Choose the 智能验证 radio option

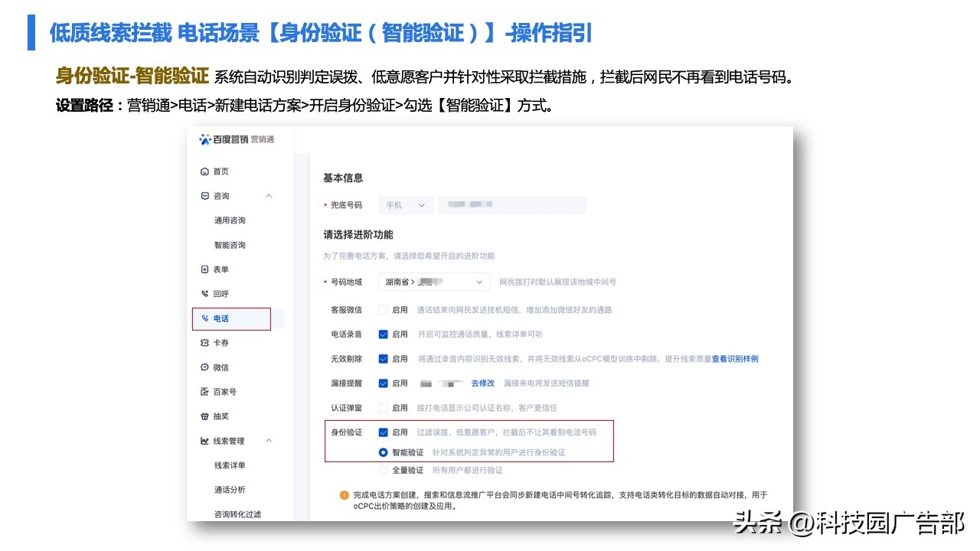coord(384,452)
